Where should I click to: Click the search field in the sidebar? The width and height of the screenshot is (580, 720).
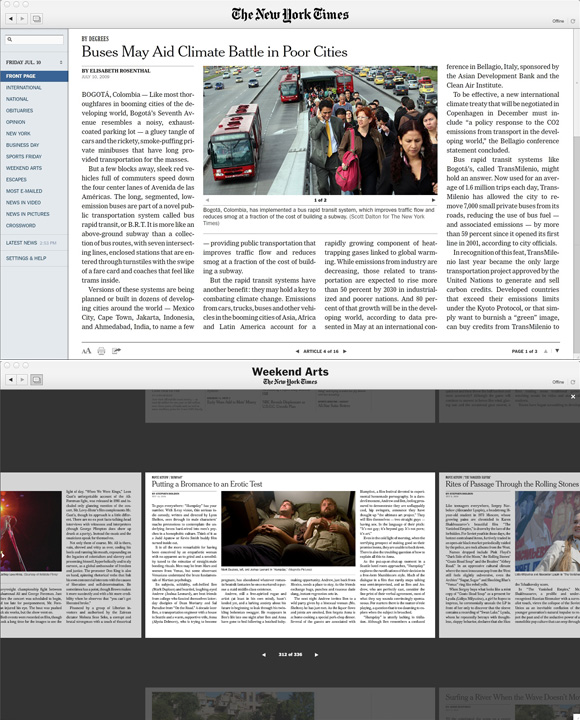(x=34, y=39)
